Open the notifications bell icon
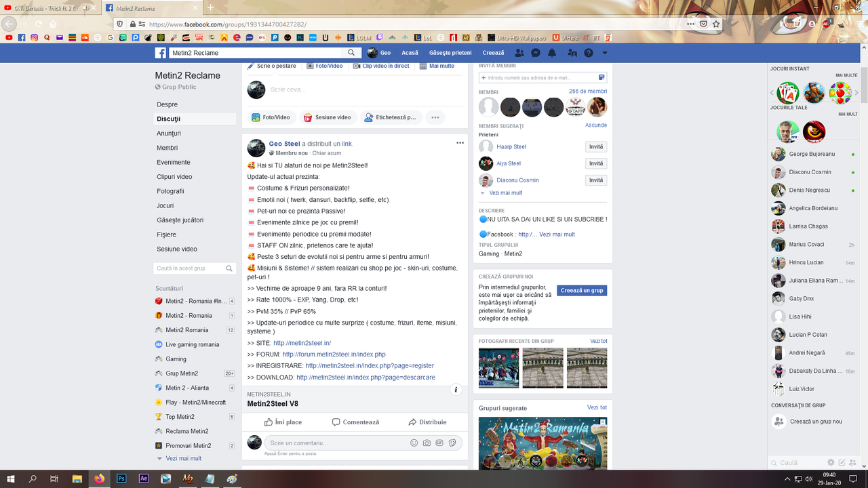 [x=552, y=53]
